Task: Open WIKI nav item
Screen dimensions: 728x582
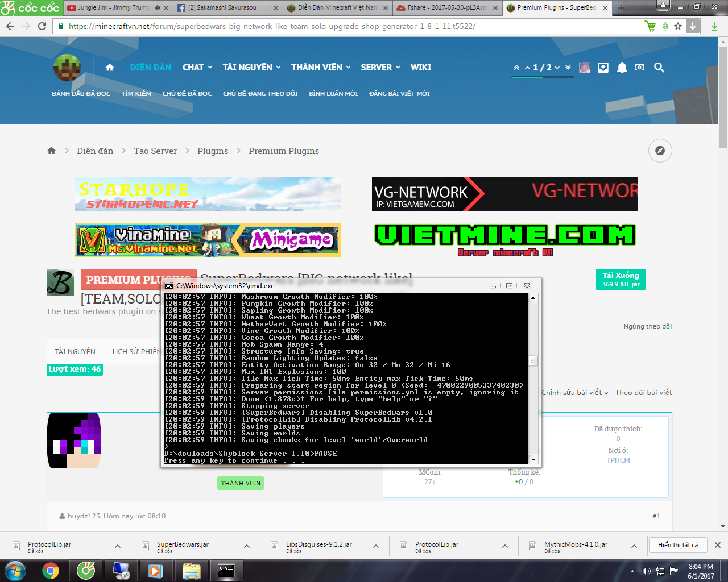Action: tap(421, 67)
